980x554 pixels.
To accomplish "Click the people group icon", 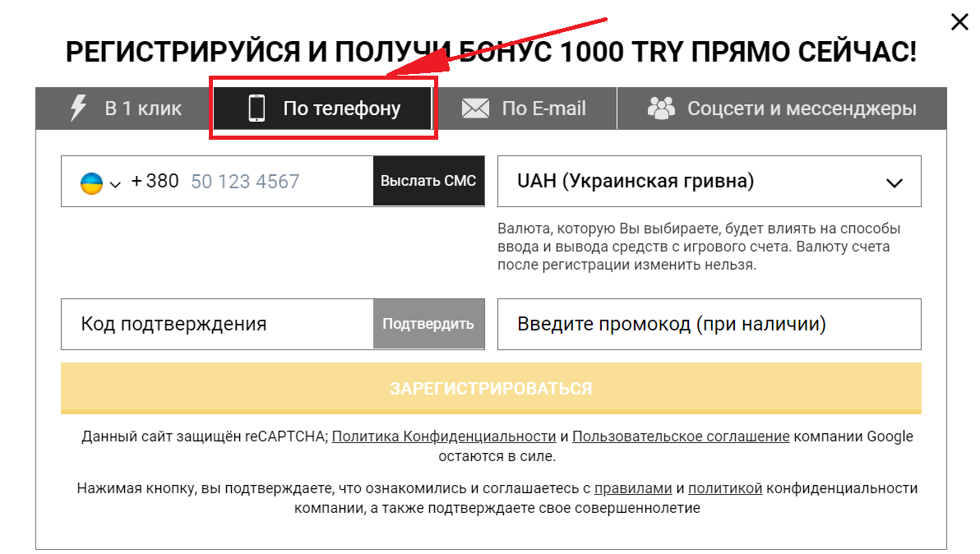I will click(x=661, y=108).
